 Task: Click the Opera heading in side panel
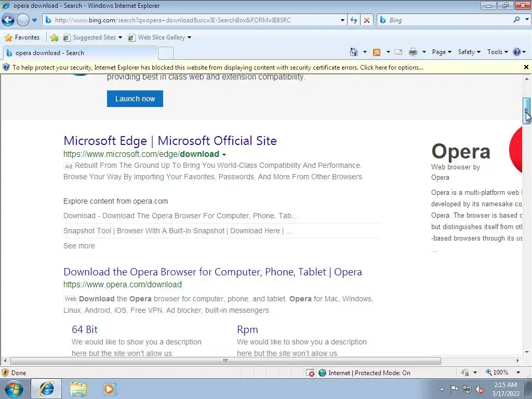pos(461,151)
